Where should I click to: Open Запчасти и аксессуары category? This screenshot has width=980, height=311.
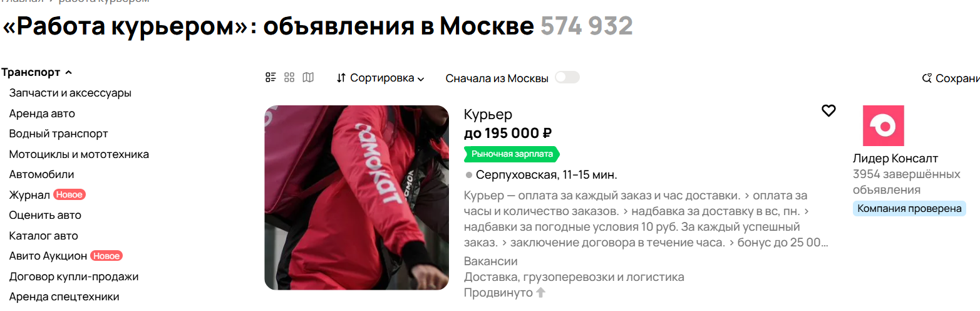70,93
